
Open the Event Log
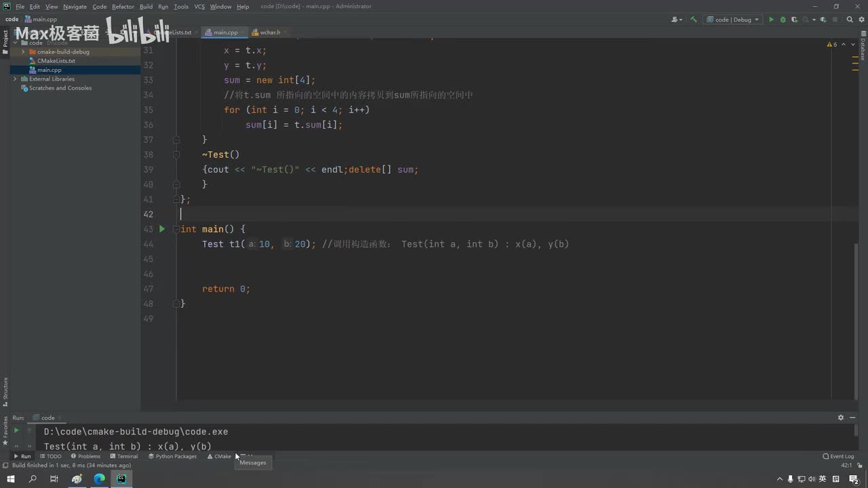838,456
